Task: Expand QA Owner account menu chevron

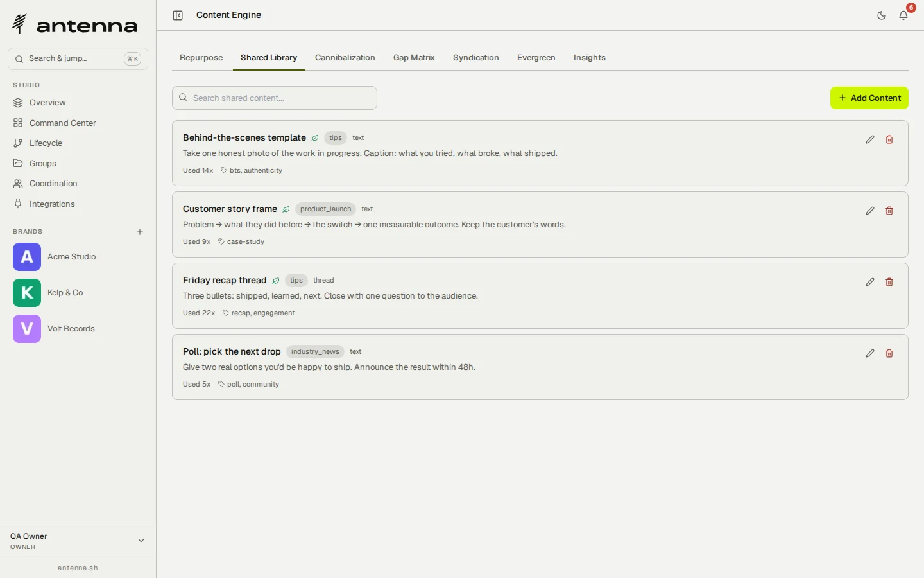Action: coord(141,541)
